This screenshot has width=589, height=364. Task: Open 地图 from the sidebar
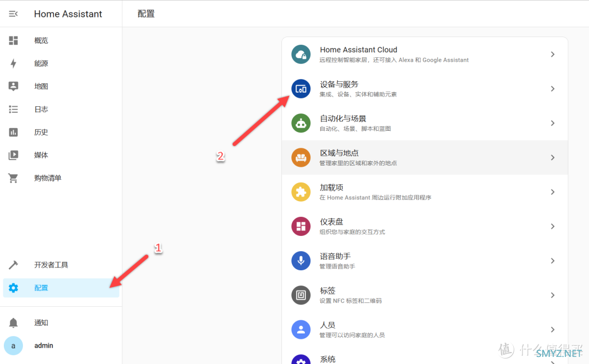tap(61, 86)
